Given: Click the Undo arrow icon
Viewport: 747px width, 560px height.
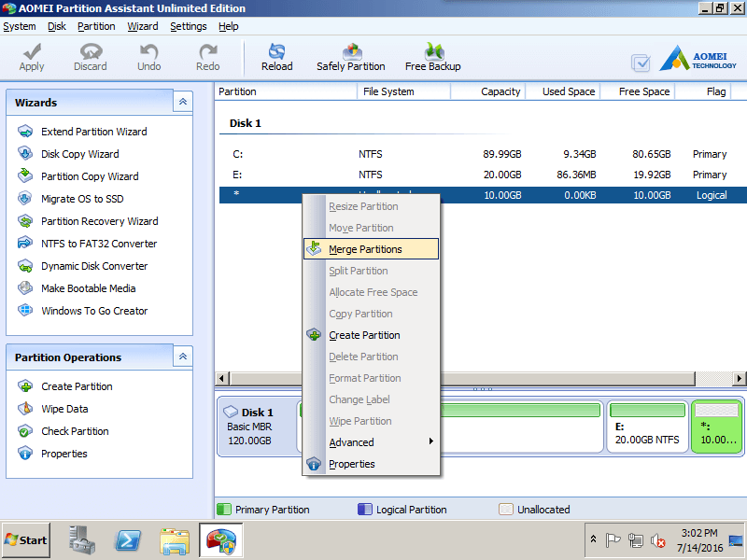Looking at the screenshot, I should coord(149,51).
